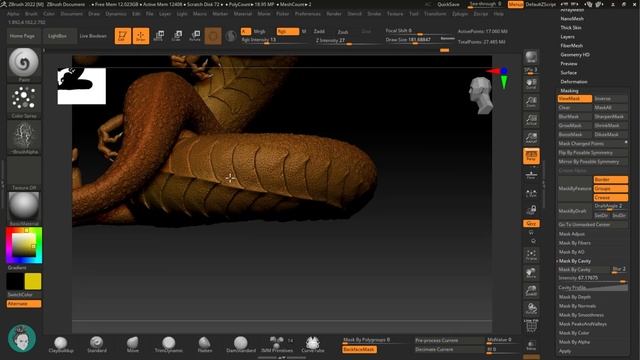Image resolution: width=640 pixels, height=360 pixels.
Task: Open the Render menu
Action: [333, 14]
